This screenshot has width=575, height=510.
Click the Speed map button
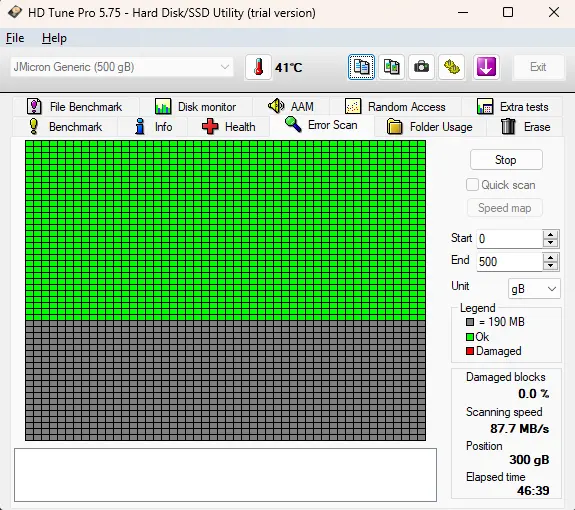tap(505, 208)
